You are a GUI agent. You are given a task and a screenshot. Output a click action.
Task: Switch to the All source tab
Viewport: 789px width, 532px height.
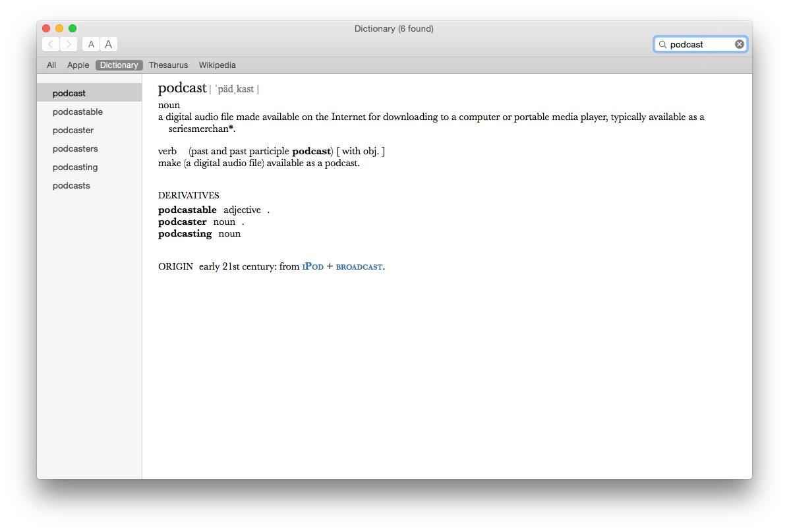pyautogui.click(x=51, y=65)
